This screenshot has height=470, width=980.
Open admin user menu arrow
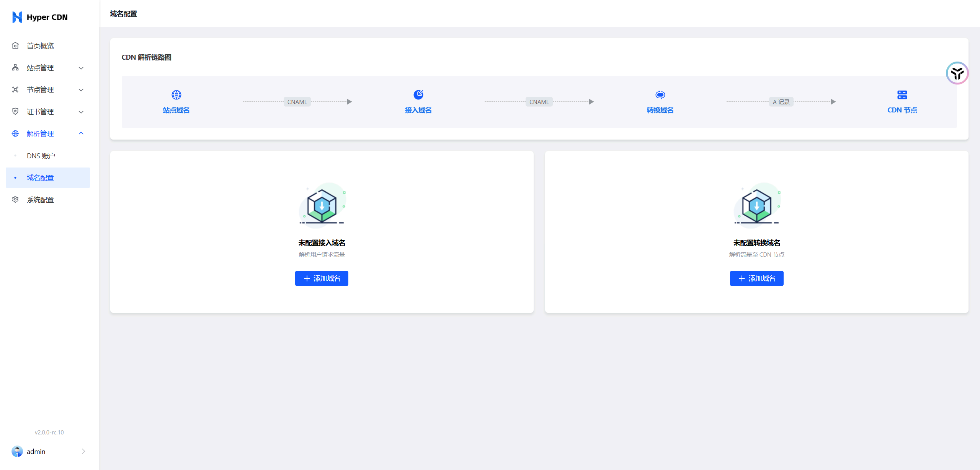(83, 451)
